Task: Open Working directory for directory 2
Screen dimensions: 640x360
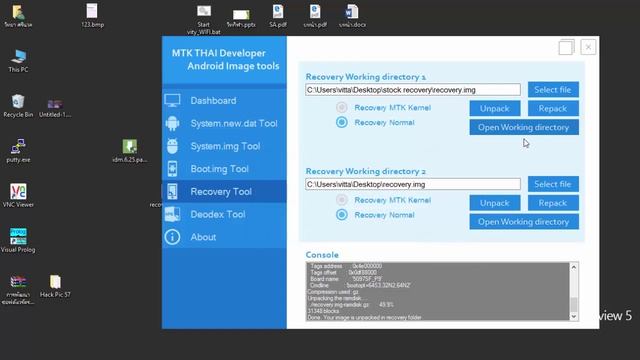Action: 524,222
